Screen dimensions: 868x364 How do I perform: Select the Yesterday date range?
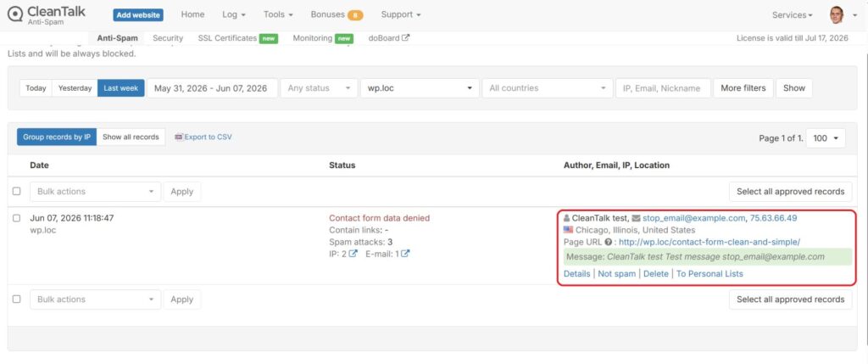point(75,88)
